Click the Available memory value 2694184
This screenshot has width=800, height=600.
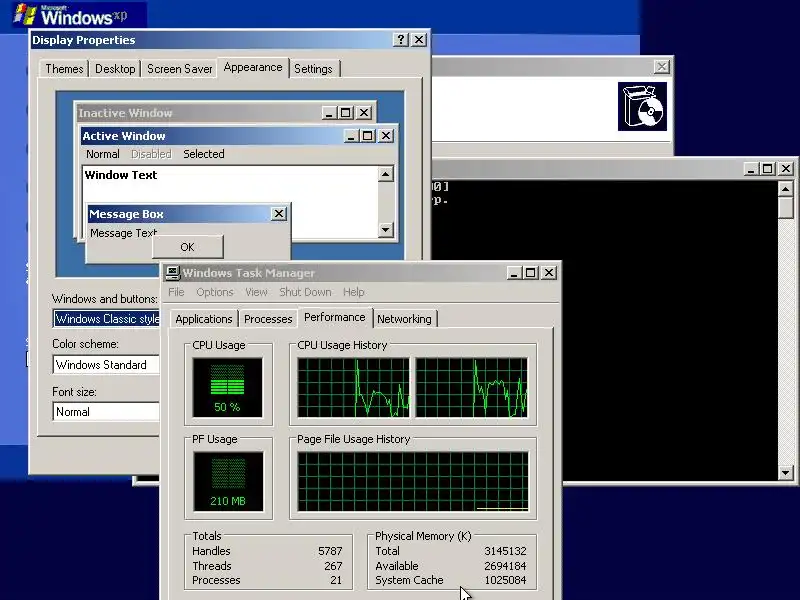tap(505, 566)
